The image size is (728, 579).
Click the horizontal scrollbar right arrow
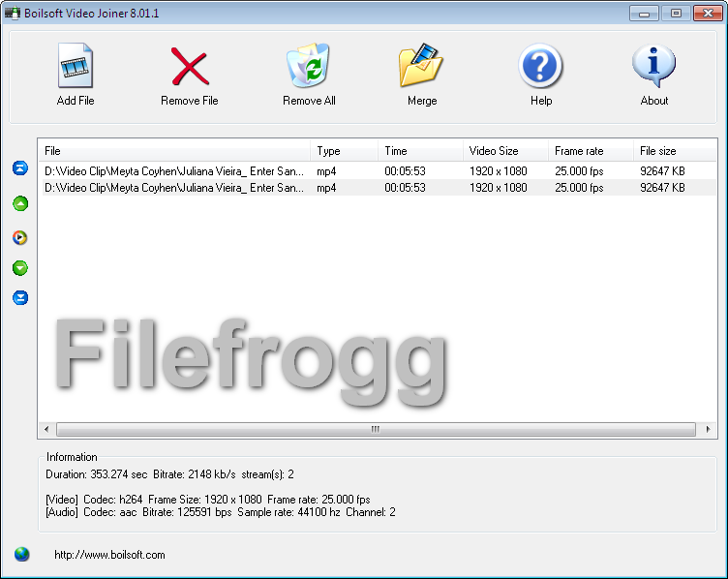(x=708, y=429)
